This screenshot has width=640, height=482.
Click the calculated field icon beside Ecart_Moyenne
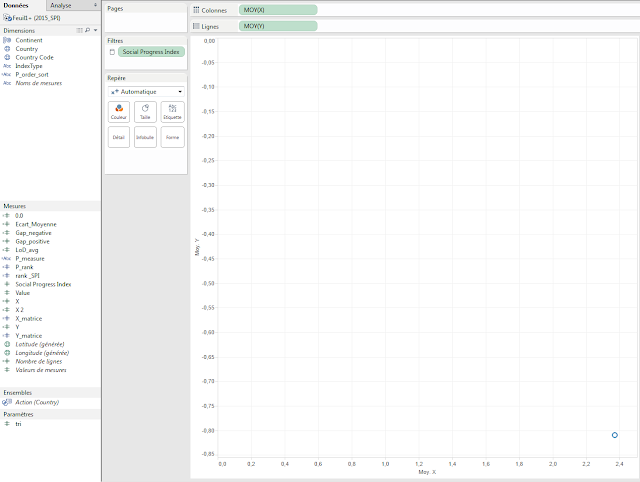(6, 224)
